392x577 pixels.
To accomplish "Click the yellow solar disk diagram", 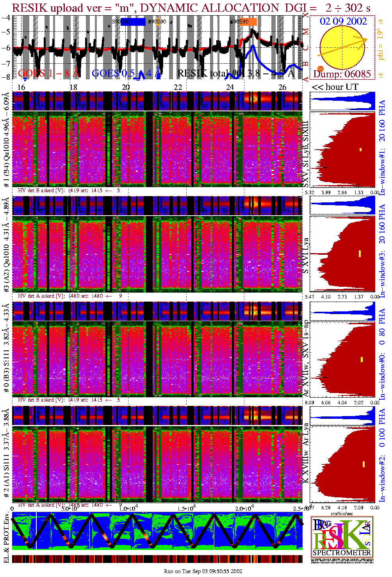I will [x=341, y=48].
